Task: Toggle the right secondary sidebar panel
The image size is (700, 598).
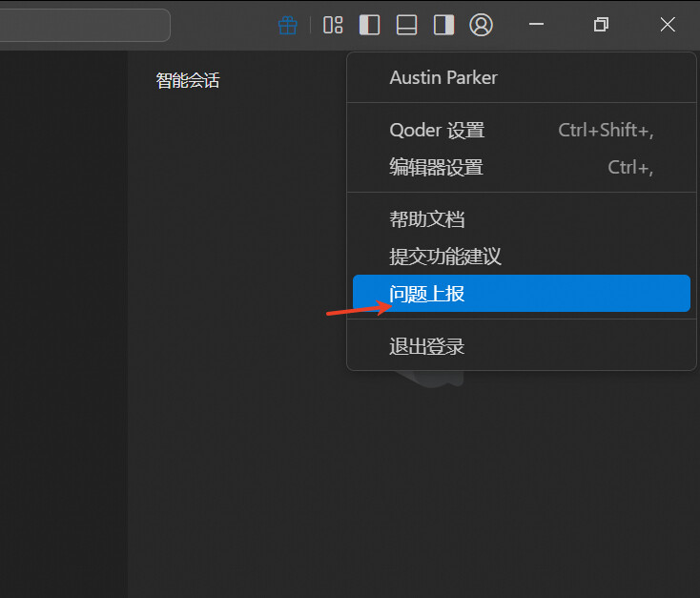Action: click(x=443, y=25)
